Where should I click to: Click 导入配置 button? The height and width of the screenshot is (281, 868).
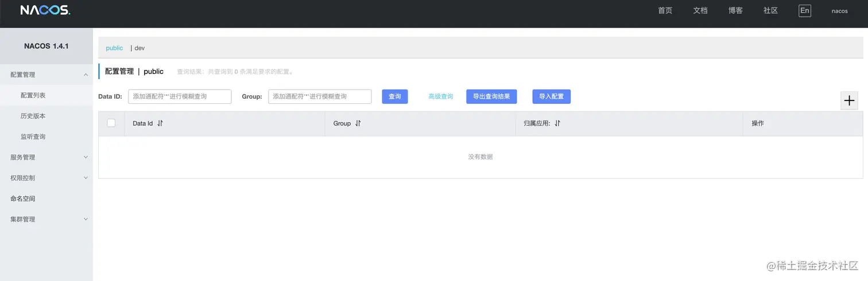click(x=552, y=96)
